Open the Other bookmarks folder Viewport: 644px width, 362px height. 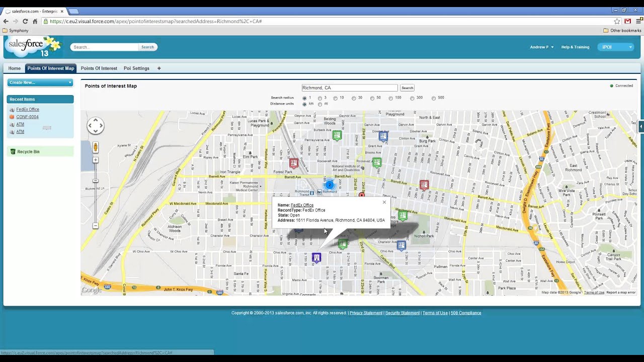(x=622, y=31)
